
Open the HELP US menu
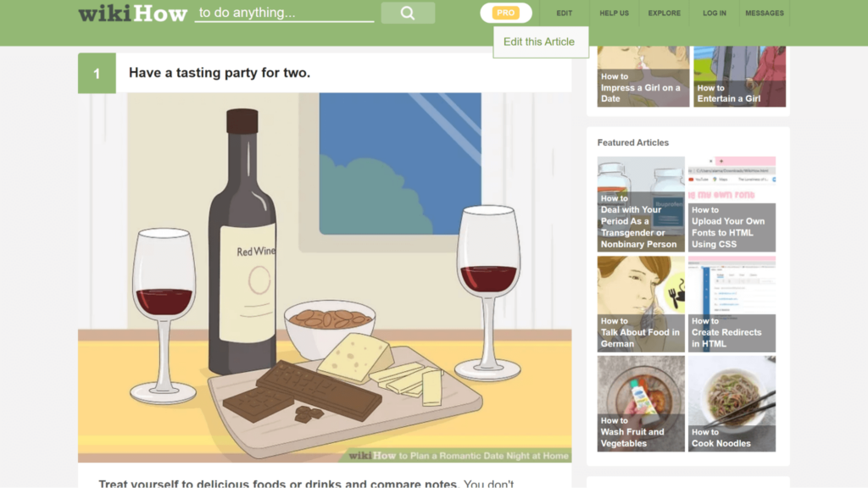coord(614,14)
